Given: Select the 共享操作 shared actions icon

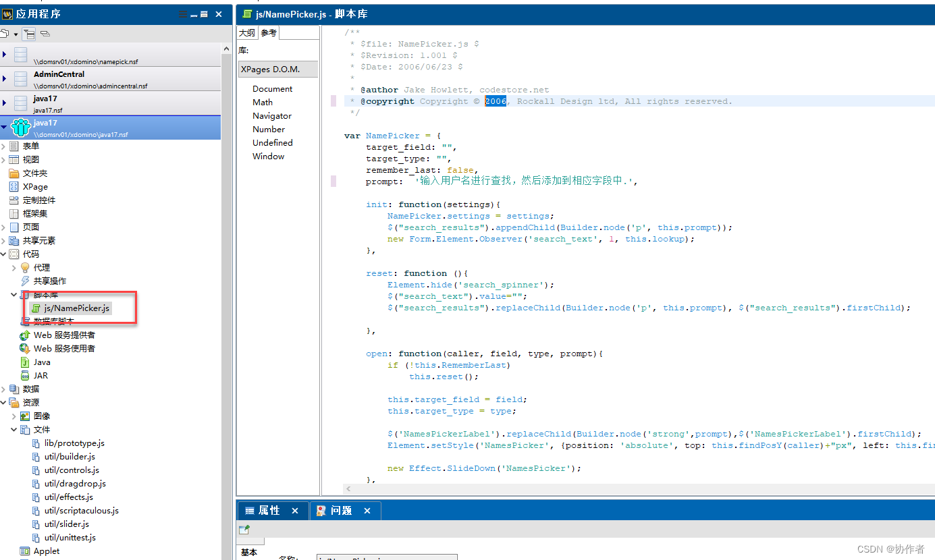Looking at the screenshot, I should coord(25,281).
